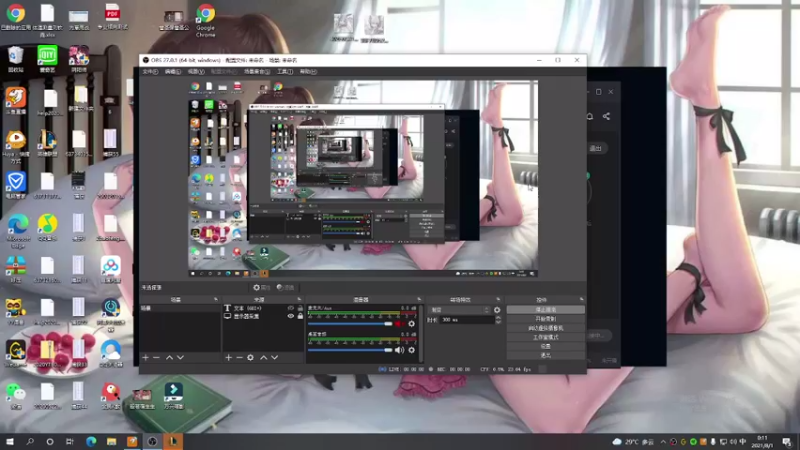Screen dimensions: 800x450
Task: Move scene up in Scenes panel
Action: coord(169,358)
